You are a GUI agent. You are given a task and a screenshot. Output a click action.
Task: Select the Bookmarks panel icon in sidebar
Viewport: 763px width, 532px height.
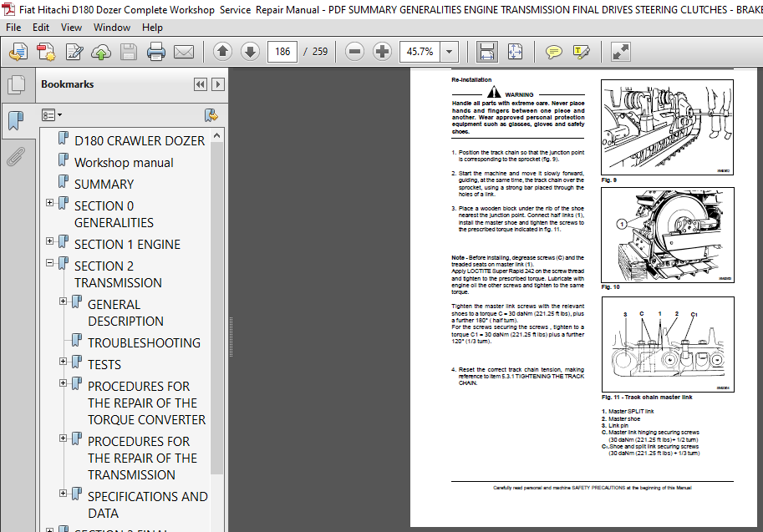pyautogui.click(x=16, y=119)
